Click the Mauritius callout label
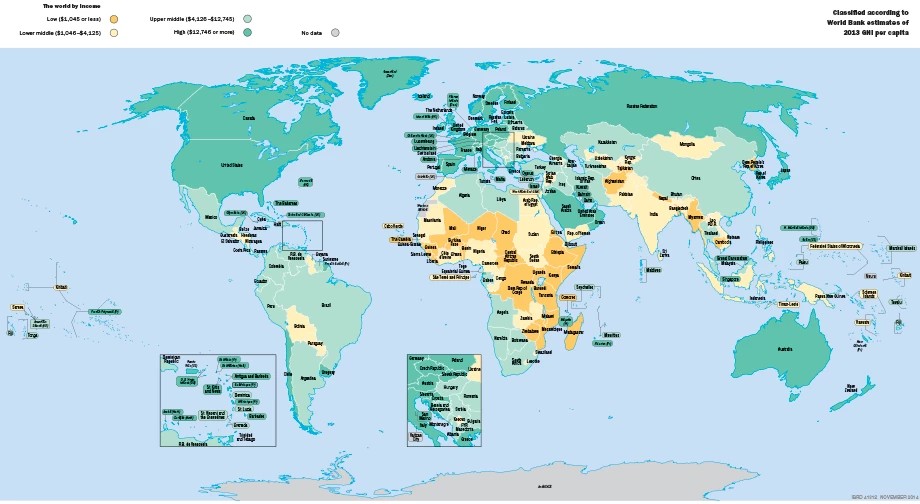Image resolution: width=920 pixels, height=504 pixels. click(612, 336)
